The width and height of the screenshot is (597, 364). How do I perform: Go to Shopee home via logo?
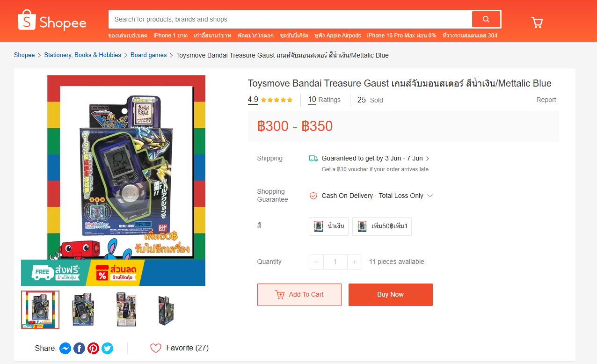click(x=52, y=22)
